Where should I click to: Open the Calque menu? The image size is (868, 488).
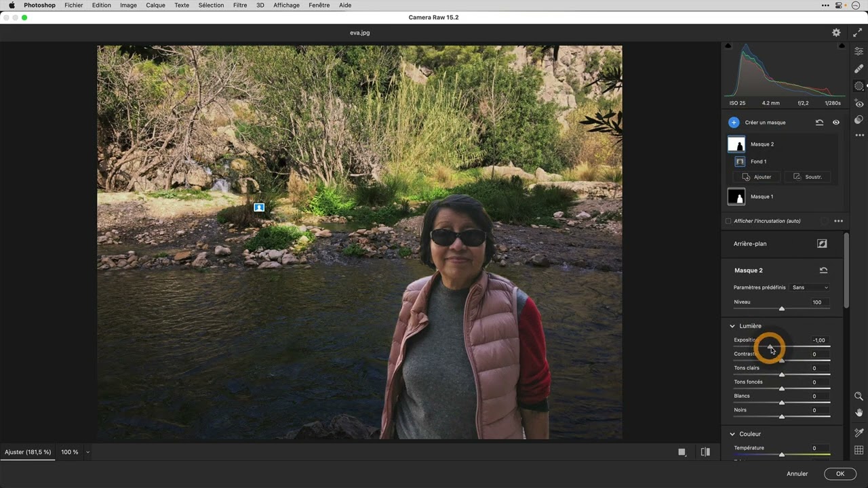156,5
